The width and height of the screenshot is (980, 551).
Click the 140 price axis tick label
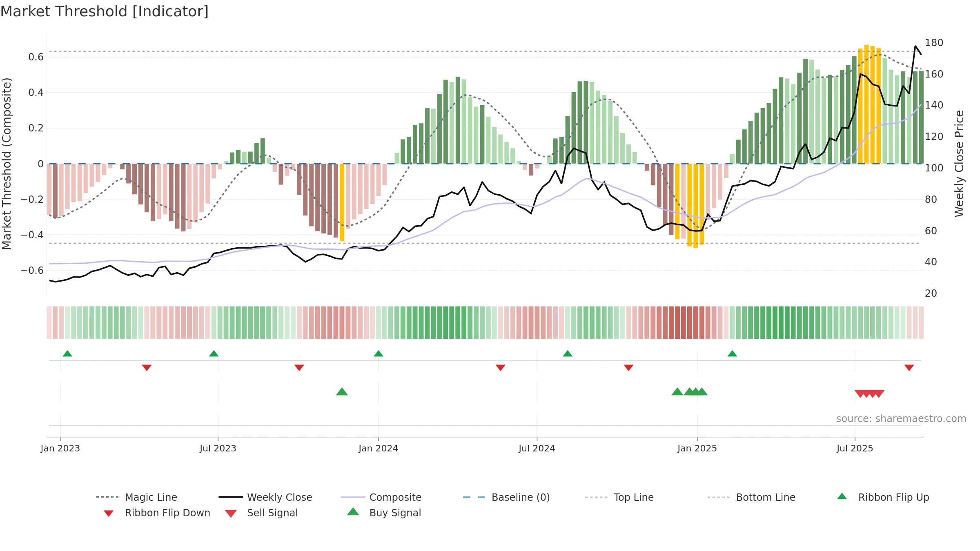click(x=934, y=105)
